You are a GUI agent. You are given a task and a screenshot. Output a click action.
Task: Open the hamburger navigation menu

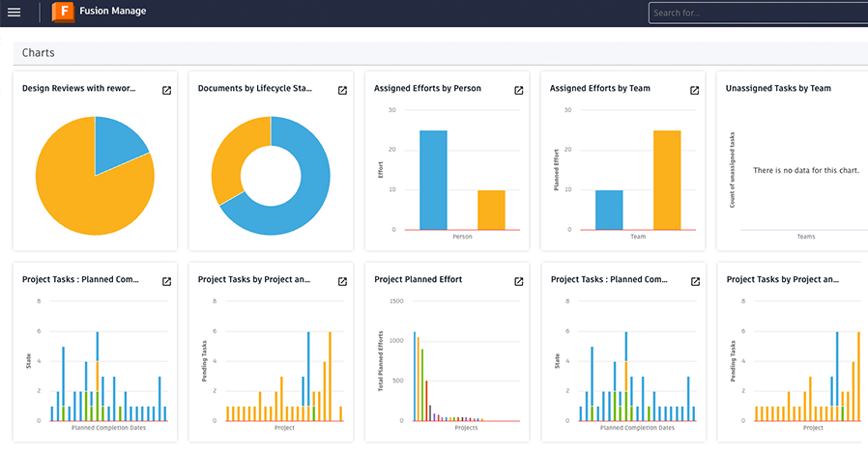14,13
